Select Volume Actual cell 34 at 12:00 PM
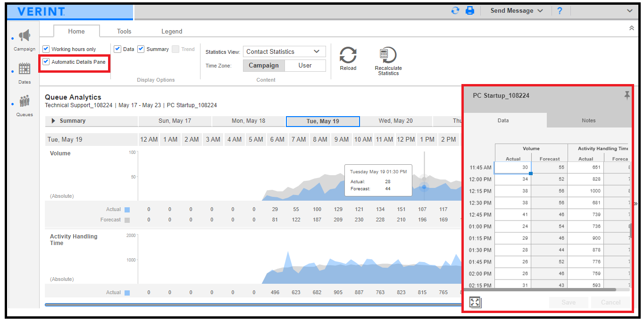This screenshot has width=644, height=322. coord(513,179)
